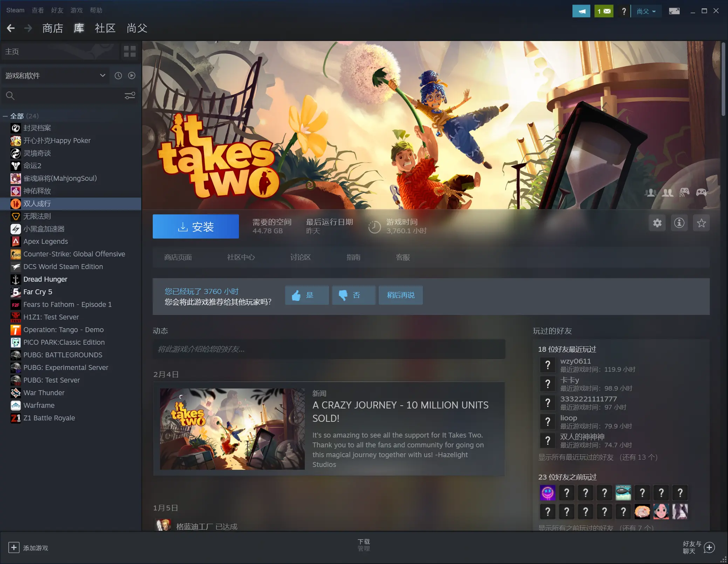
Task: Click the Dread Hunger anchor icon
Action: tap(15, 279)
